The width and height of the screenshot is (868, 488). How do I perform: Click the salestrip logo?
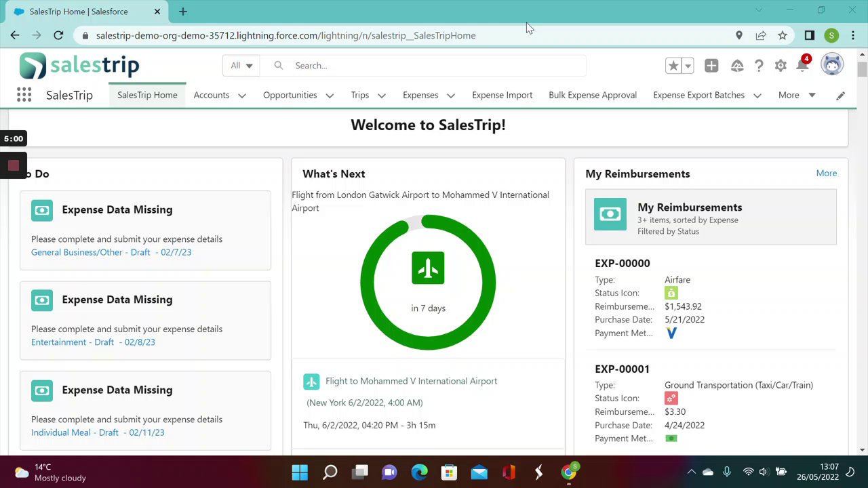point(79,66)
